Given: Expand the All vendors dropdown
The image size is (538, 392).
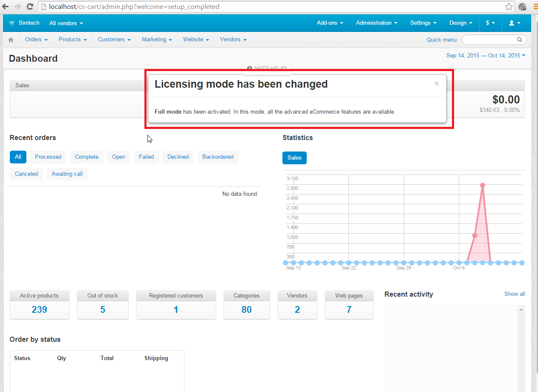Looking at the screenshot, I should click(x=66, y=23).
